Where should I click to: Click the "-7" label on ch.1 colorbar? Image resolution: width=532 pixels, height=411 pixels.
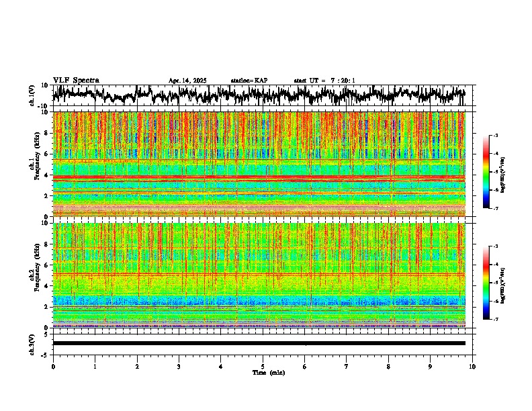(x=495, y=208)
